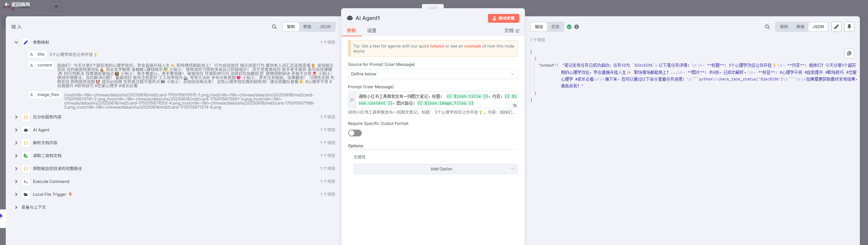Click the search icon in output panel
Viewport: 868px width, 245px height.
pyautogui.click(x=767, y=27)
